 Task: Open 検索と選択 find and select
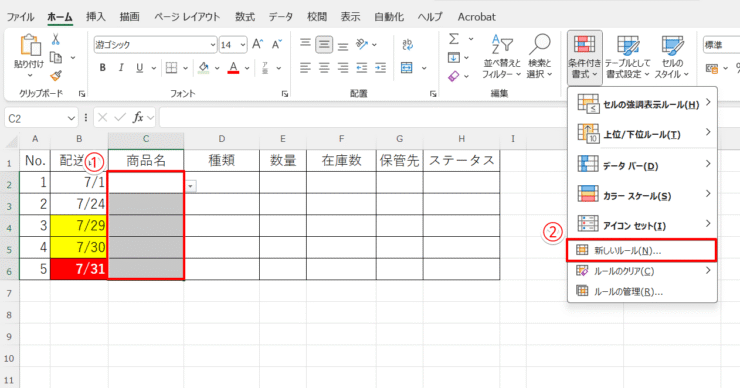tap(539, 57)
